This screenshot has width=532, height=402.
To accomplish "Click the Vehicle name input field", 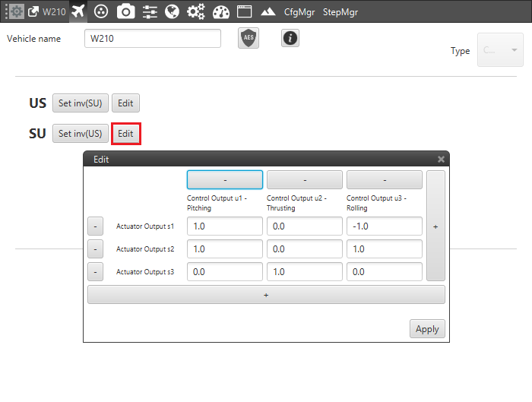I will [x=153, y=38].
